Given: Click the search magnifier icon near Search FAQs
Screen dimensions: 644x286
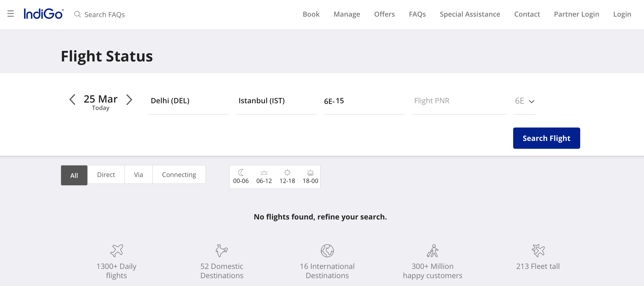Looking at the screenshot, I should click(x=77, y=14).
